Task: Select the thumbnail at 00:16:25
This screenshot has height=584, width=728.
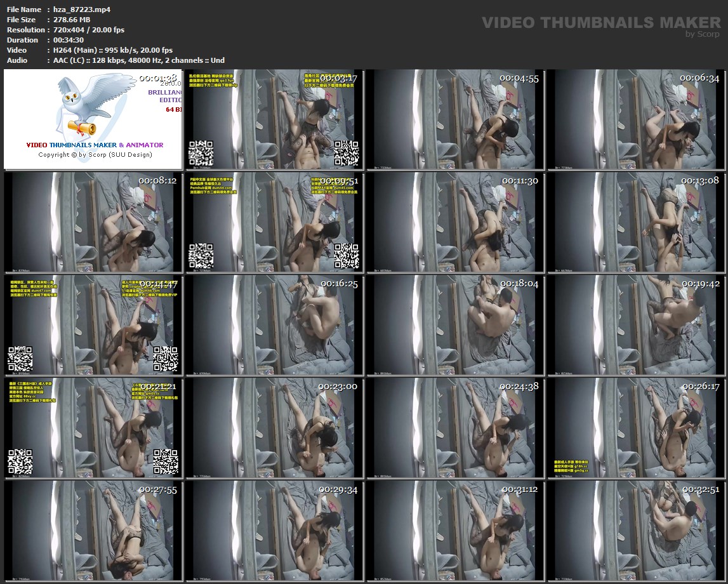Action: coord(274,325)
